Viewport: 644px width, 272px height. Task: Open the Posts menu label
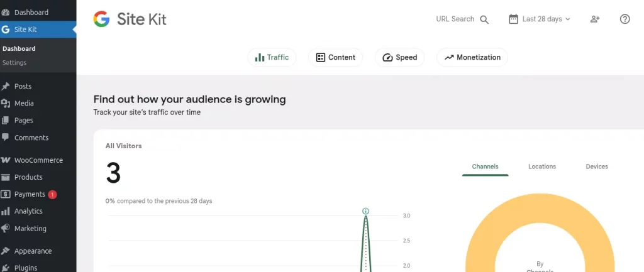(x=23, y=87)
